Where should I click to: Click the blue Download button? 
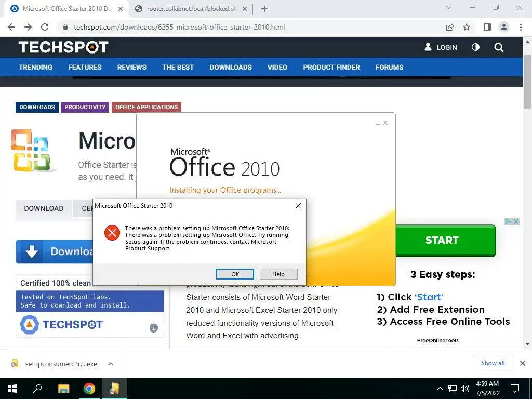54,251
